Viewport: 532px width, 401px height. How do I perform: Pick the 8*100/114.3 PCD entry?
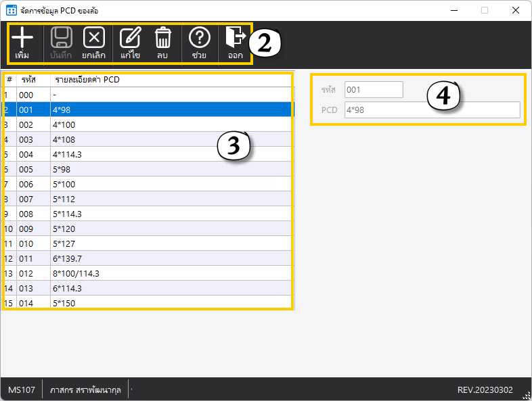(x=135, y=273)
